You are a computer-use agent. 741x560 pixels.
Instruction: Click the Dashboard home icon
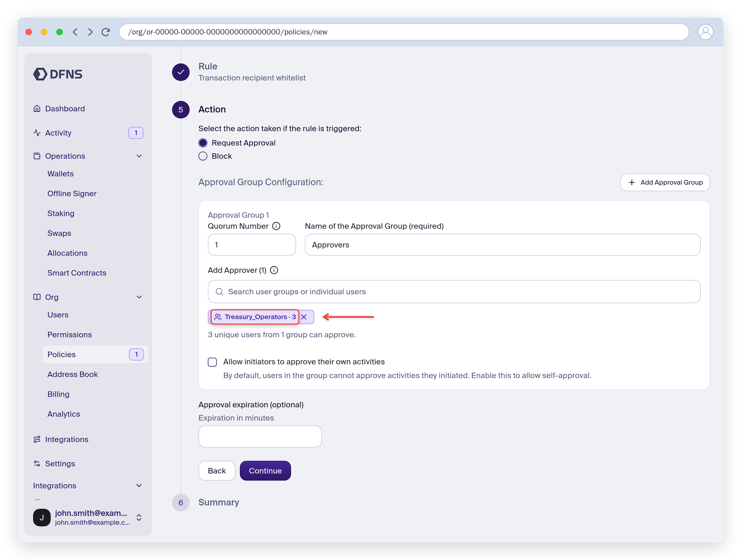pyautogui.click(x=37, y=109)
